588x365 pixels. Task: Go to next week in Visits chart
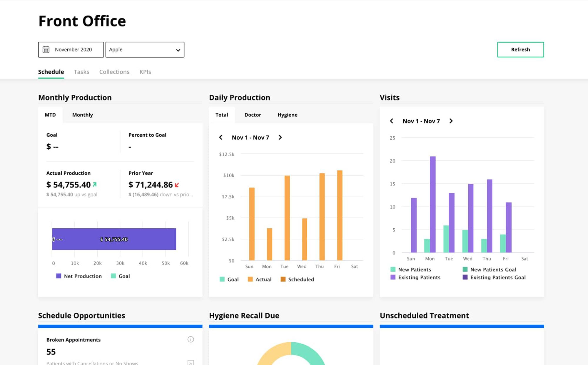(451, 121)
